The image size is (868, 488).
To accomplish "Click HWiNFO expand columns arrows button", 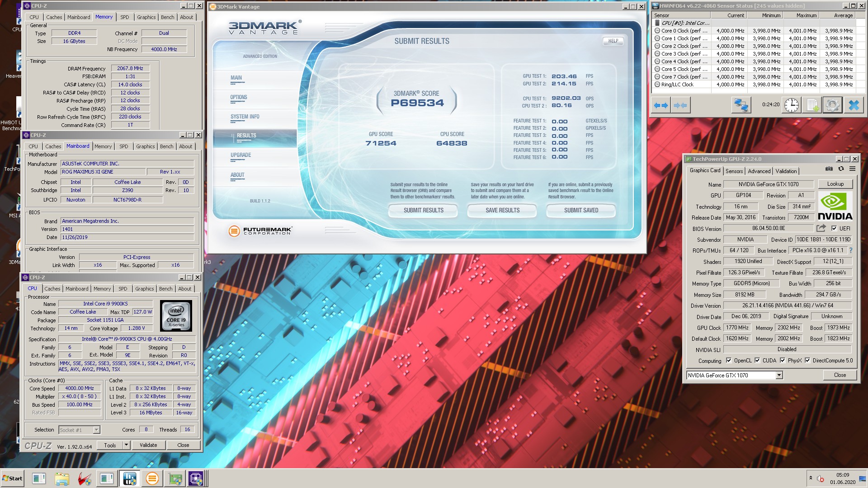I will click(661, 105).
